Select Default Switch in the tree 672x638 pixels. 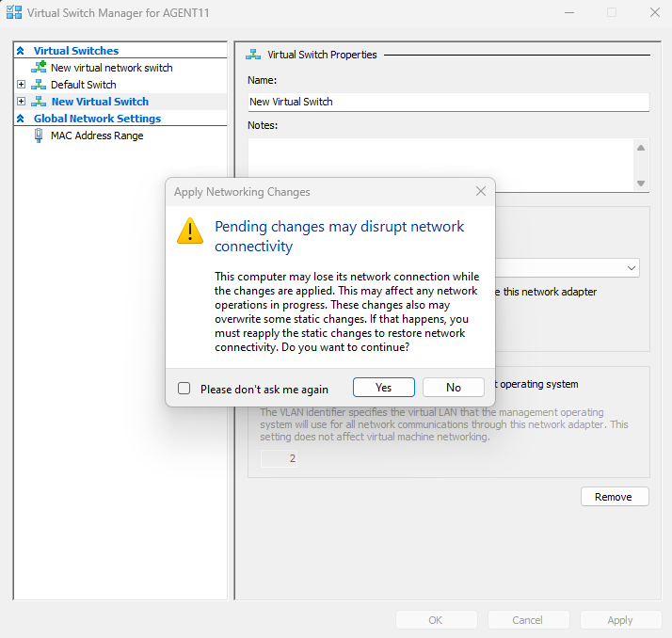(x=83, y=85)
